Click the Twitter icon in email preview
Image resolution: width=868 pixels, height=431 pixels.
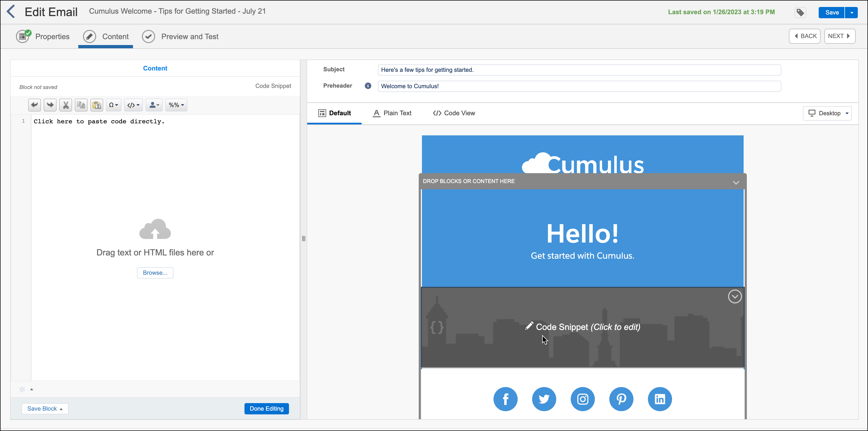(x=544, y=399)
